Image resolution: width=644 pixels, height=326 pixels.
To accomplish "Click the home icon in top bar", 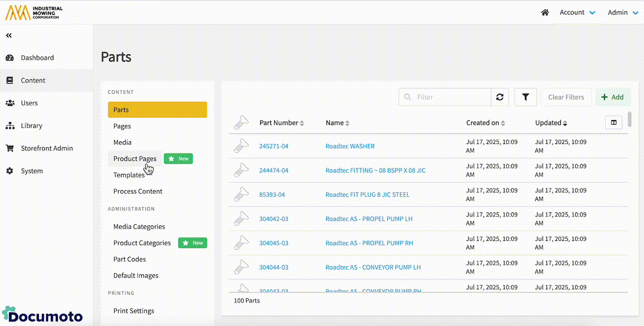I will (x=545, y=13).
